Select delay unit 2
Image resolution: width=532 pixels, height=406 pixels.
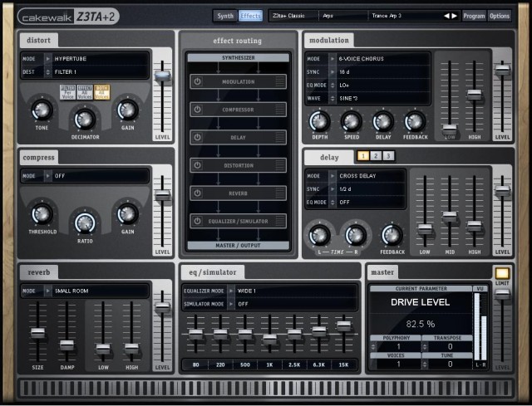376,156
